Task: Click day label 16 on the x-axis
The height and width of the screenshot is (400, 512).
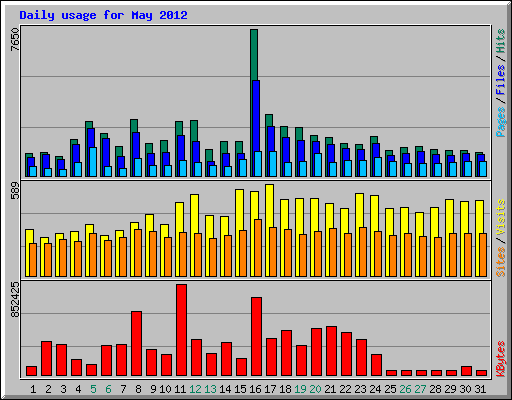Action: (x=255, y=389)
